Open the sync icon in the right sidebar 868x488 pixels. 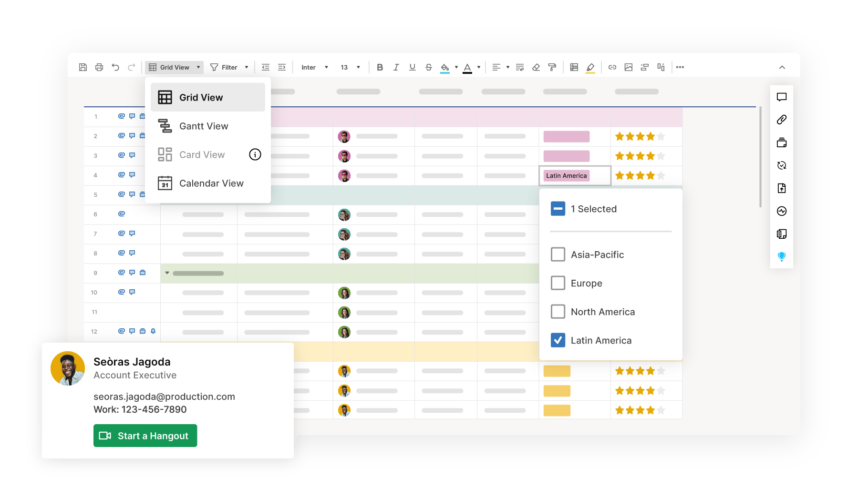[782, 165]
